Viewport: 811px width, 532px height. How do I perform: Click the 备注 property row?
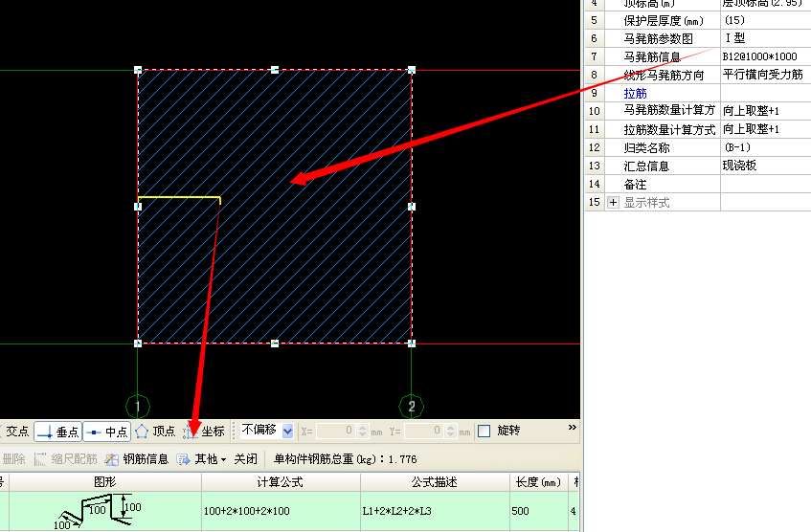coord(698,184)
